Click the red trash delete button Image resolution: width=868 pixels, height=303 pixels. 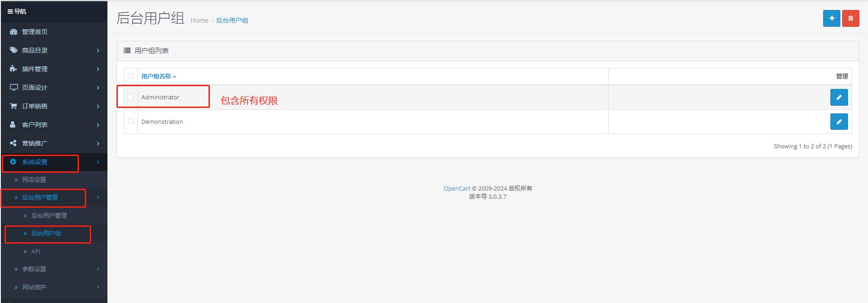tap(850, 19)
